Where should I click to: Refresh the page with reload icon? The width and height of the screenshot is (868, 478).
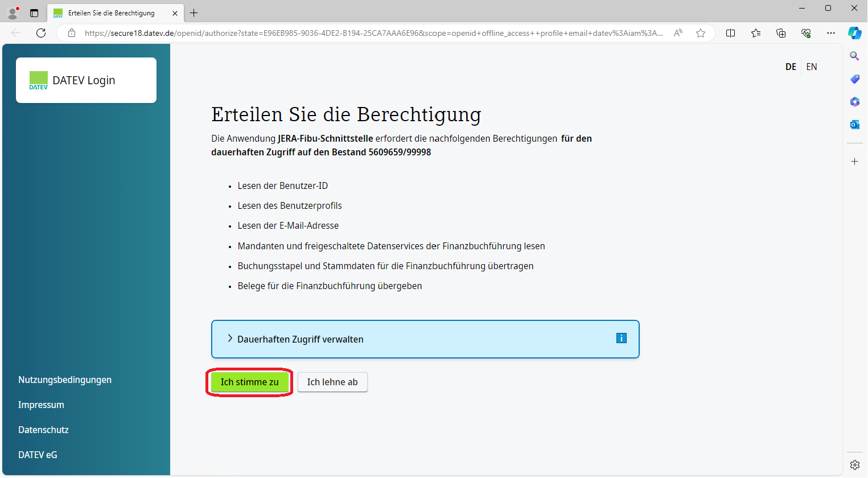point(41,33)
